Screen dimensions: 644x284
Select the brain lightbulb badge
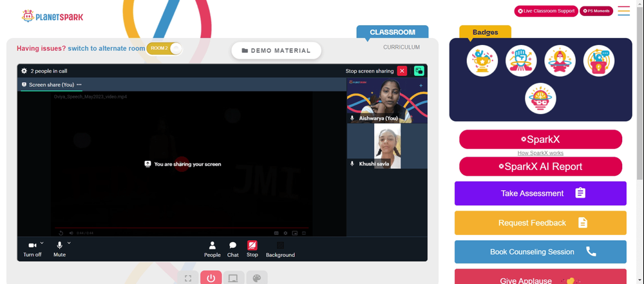(x=540, y=99)
